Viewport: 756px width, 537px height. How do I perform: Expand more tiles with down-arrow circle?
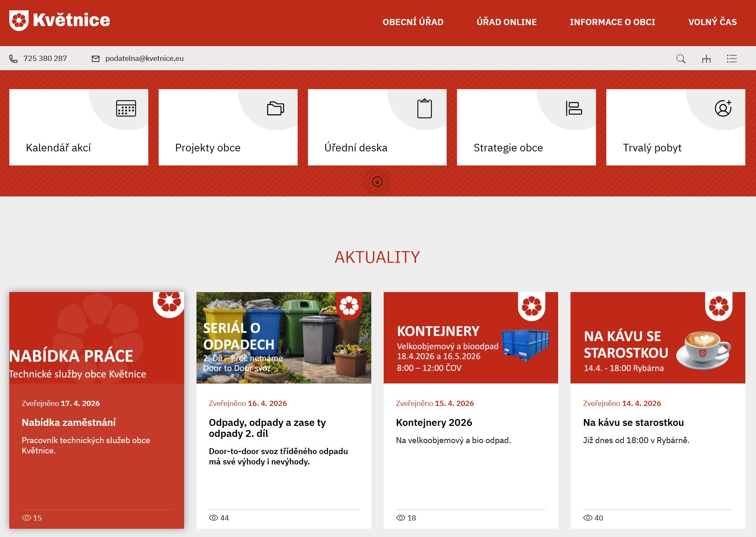tap(377, 182)
